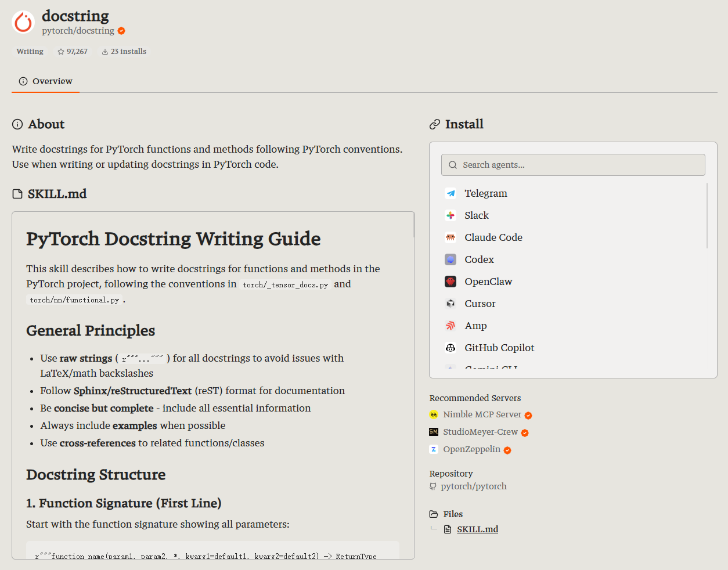Image resolution: width=728 pixels, height=570 pixels.
Task: Click the Telegram paper-plane icon
Action: coord(451,193)
